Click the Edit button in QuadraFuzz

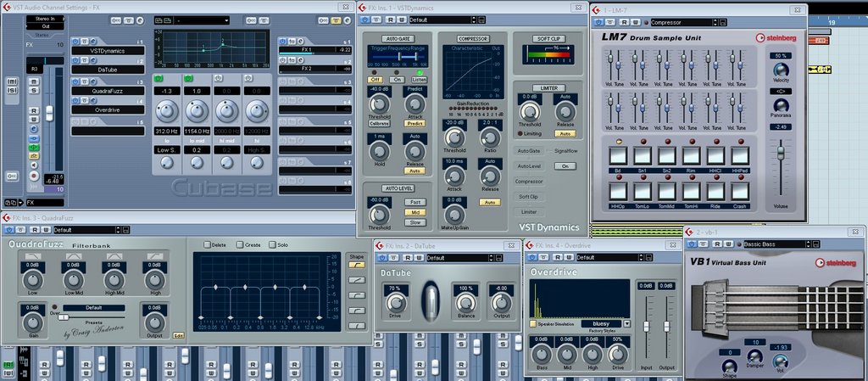tap(178, 335)
